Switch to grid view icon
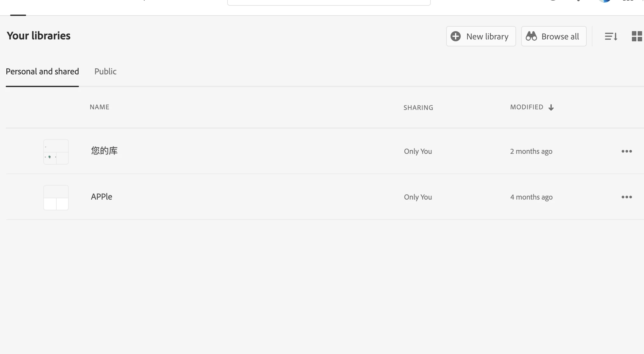Image resolution: width=644 pixels, height=354 pixels. [x=637, y=36]
